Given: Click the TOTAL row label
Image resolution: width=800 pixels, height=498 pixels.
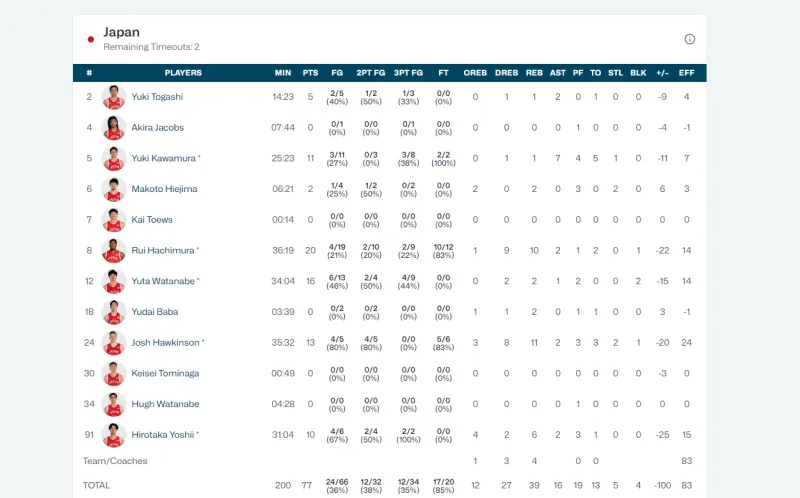Looking at the screenshot, I should click(x=96, y=485).
